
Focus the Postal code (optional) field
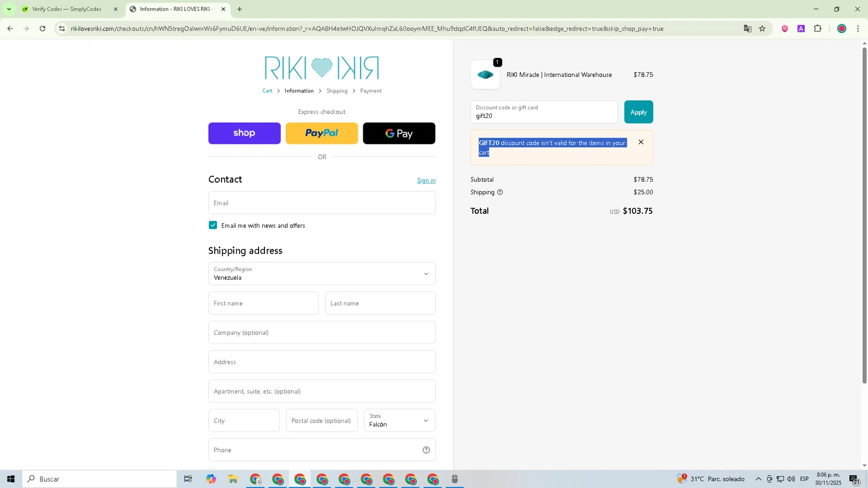coord(322,420)
